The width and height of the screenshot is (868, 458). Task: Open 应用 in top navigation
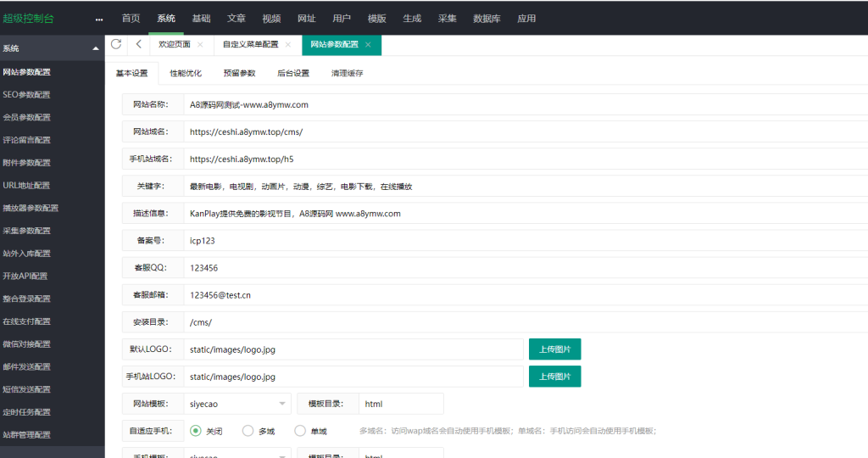tap(526, 19)
